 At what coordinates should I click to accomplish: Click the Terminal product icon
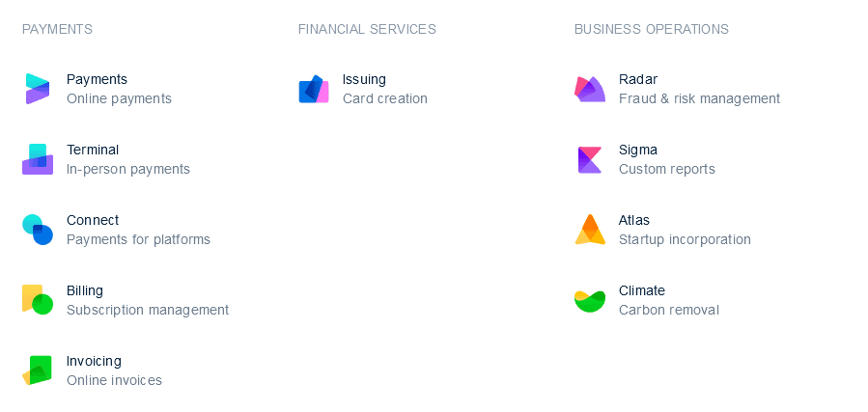tap(37, 159)
